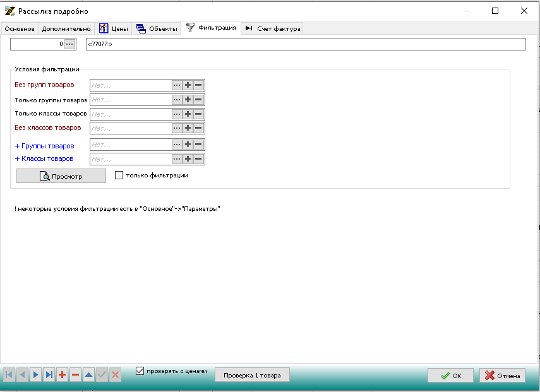540x392 pixels.
Task: Remove item from 'Без классов товаров' filter
Action: click(x=198, y=128)
